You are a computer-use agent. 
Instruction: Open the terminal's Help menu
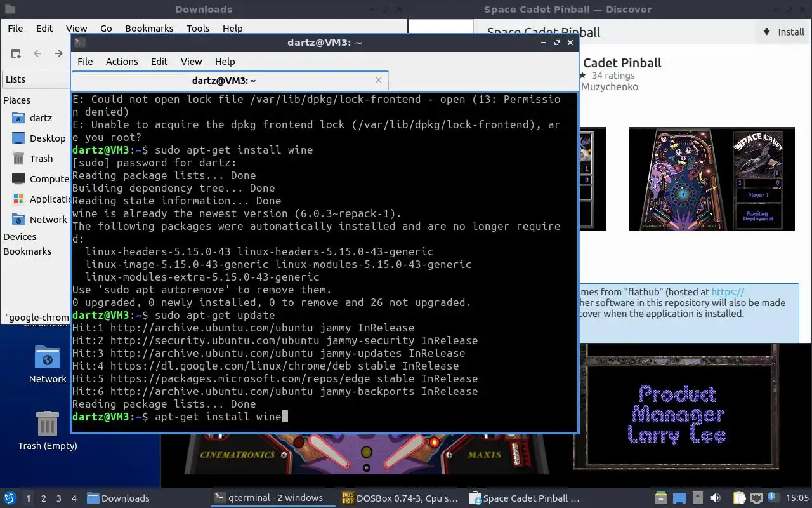coord(225,62)
